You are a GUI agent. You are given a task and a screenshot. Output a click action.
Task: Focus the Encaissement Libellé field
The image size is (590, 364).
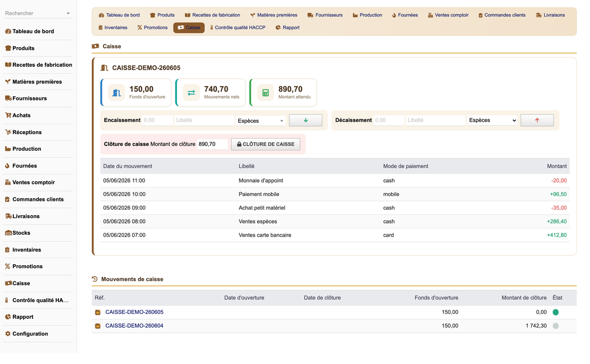pyautogui.click(x=204, y=120)
